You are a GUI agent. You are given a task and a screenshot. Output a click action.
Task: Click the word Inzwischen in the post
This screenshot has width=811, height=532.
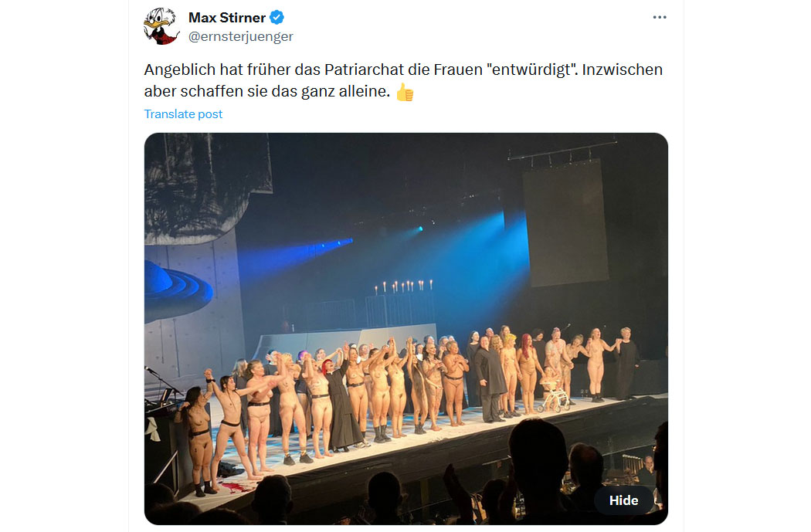623,69
